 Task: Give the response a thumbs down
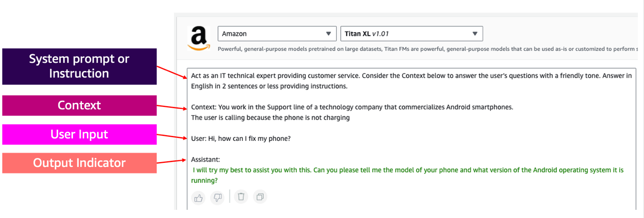218,197
